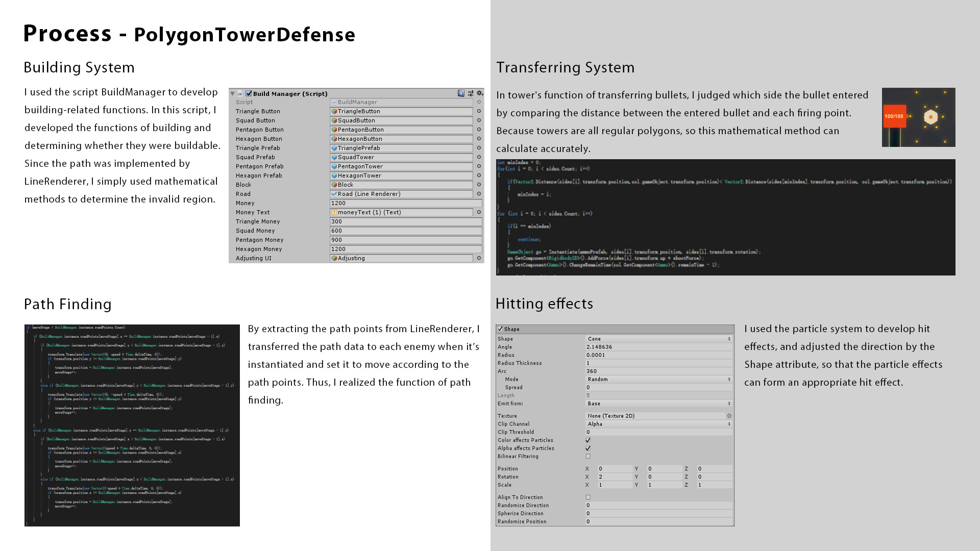The height and width of the screenshot is (551, 980).
Task: Click the Arc value field showing 360
Action: (x=659, y=371)
